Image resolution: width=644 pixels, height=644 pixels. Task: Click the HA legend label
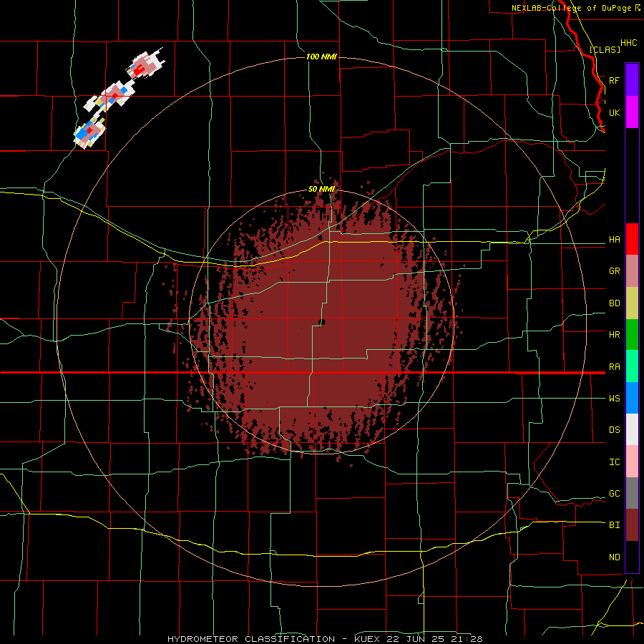pos(614,240)
